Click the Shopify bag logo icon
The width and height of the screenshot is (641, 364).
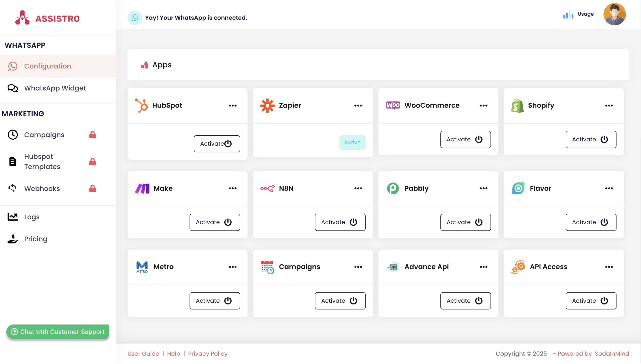pos(517,105)
